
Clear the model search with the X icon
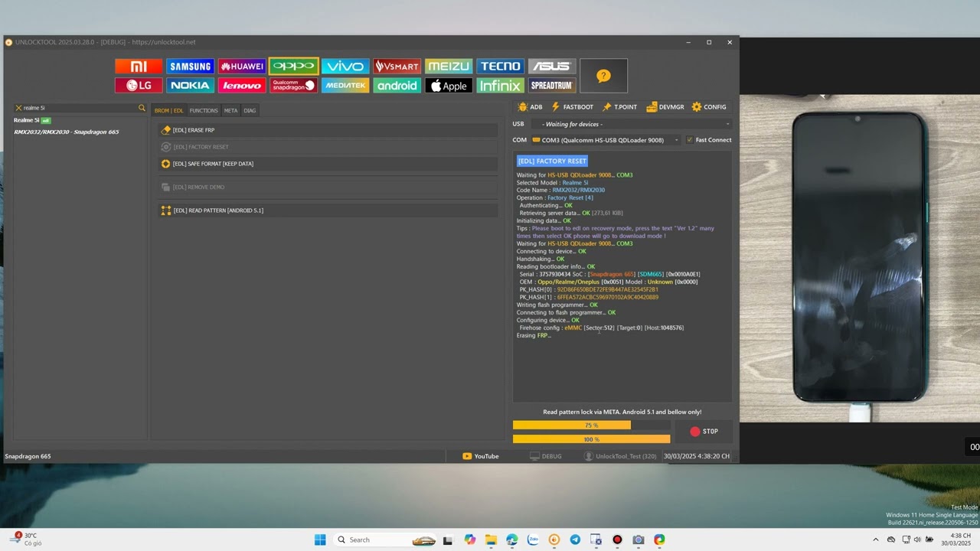coord(18,108)
